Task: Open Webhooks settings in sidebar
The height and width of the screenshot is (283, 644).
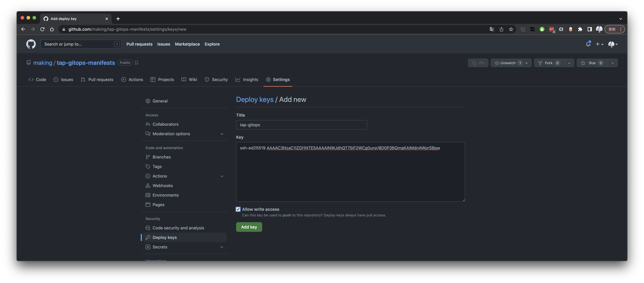Action: [159, 186]
